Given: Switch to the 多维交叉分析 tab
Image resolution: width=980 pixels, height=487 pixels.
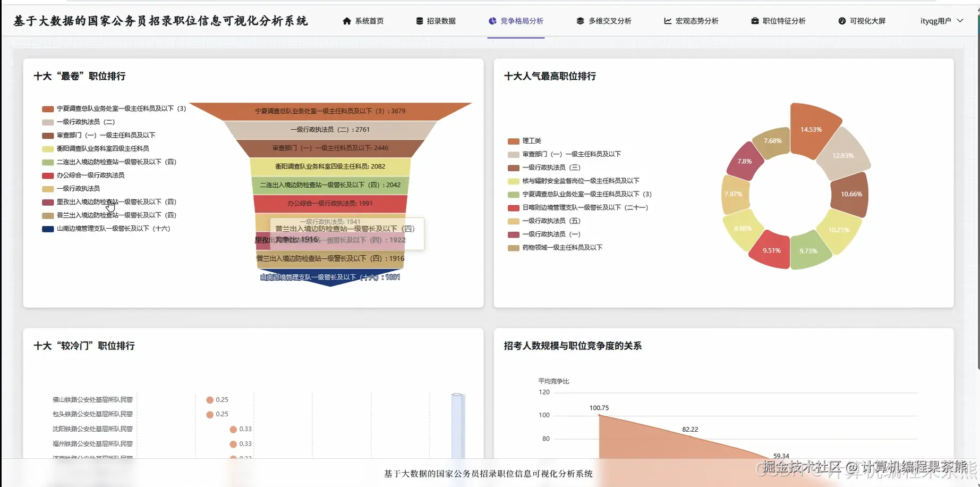Looking at the screenshot, I should (x=610, y=21).
